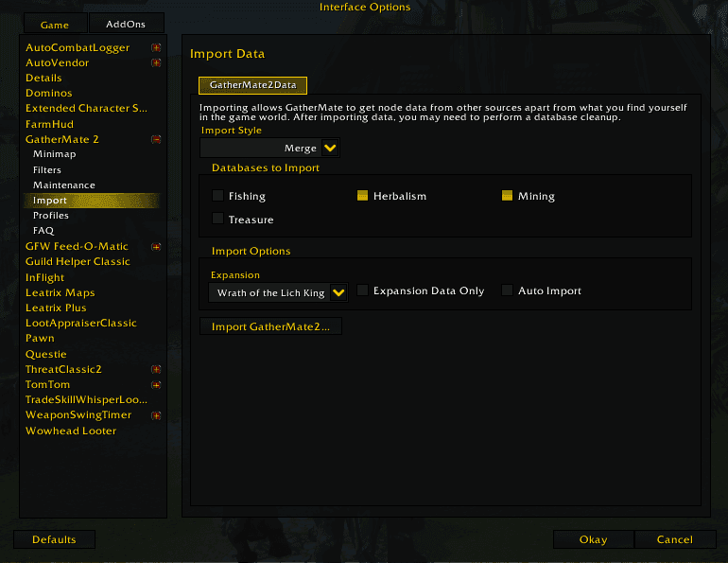Image resolution: width=728 pixels, height=563 pixels.
Task: Collapse the GatherMate 2 addon tree
Action: click(x=156, y=139)
